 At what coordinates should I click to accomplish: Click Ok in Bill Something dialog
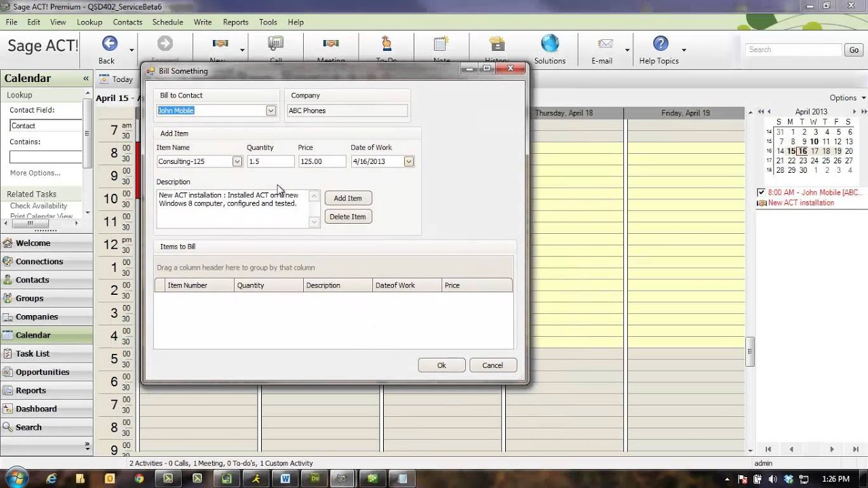pos(441,365)
